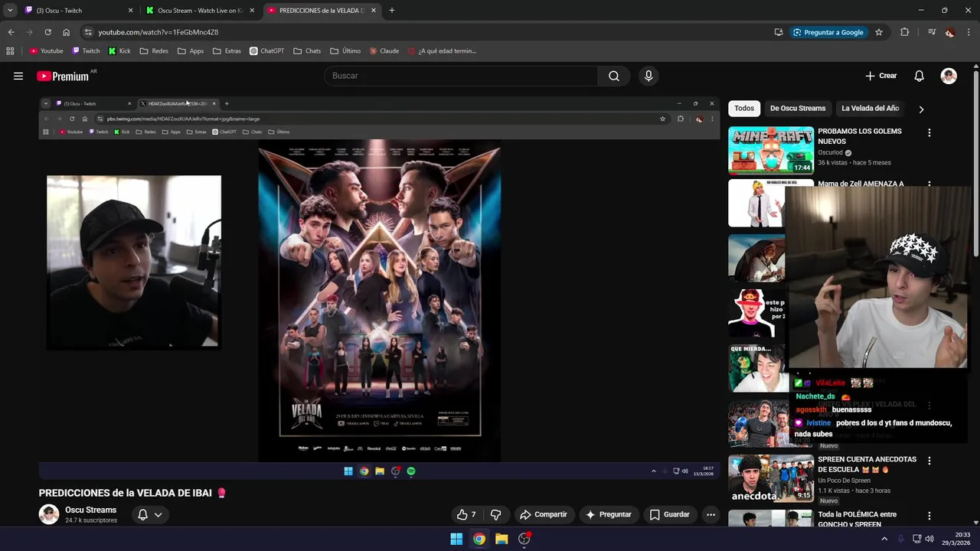
Task: Open options for SPREEN CUENTA ANECDOTAS video
Action: point(929,461)
